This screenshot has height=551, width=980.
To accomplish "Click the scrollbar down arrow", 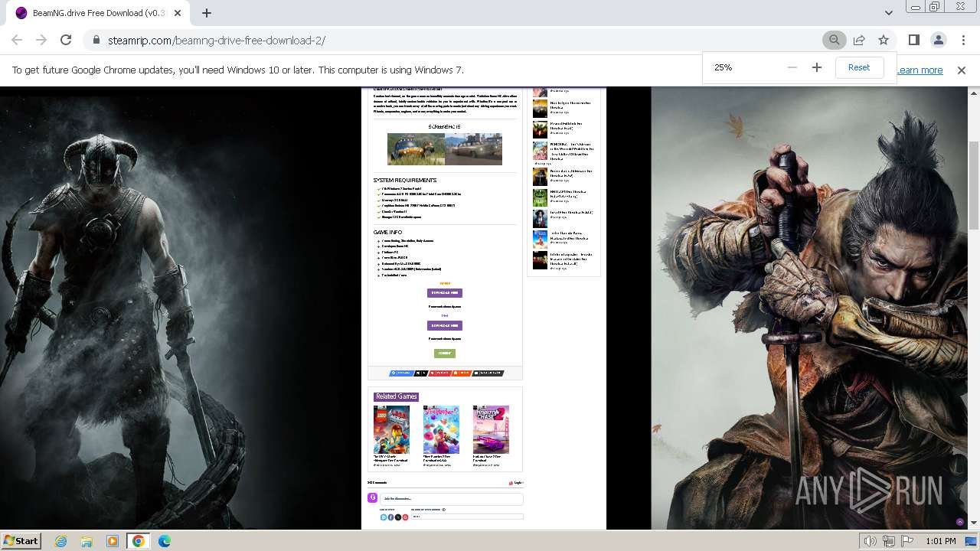I will pos(974,523).
